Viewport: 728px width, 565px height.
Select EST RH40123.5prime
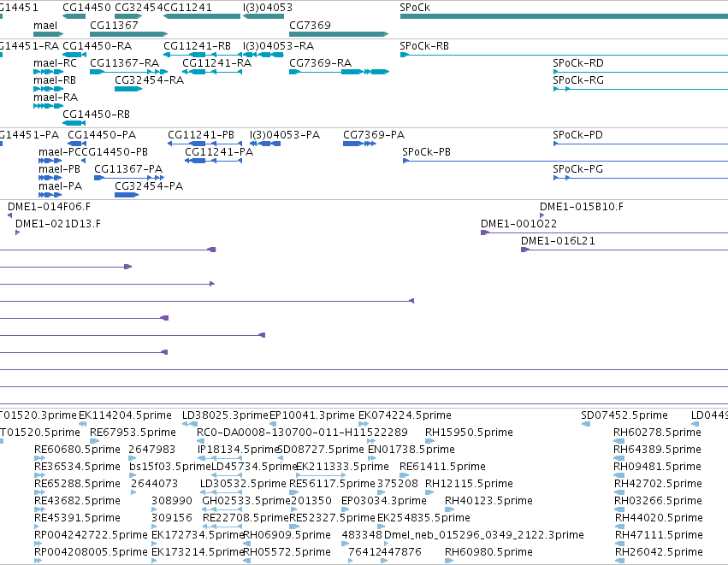[x=488, y=501]
